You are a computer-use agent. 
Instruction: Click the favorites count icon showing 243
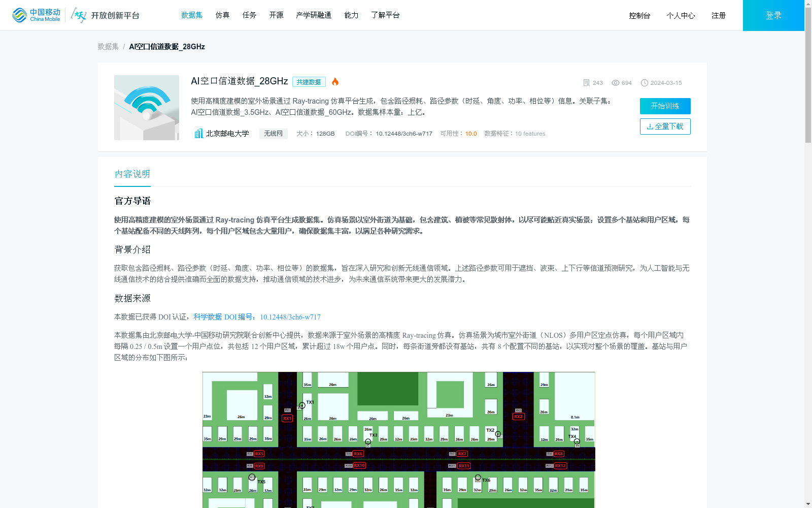click(586, 83)
